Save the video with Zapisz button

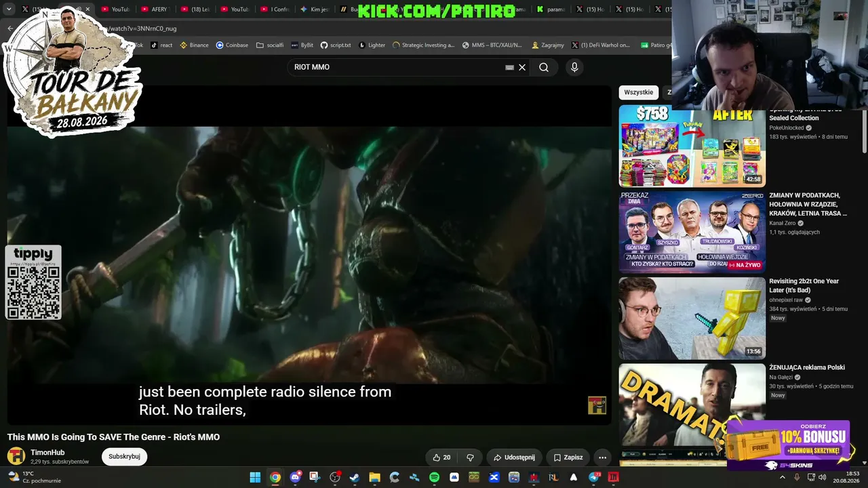click(568, 457)
